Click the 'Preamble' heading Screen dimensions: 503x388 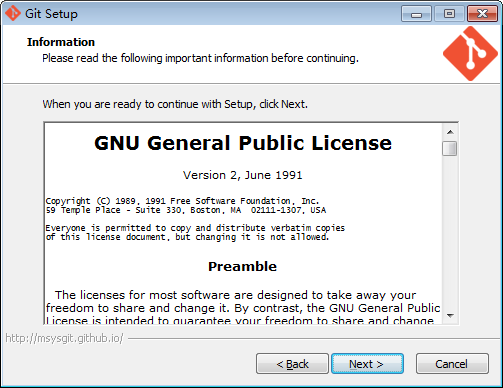(x=242, y=266)
